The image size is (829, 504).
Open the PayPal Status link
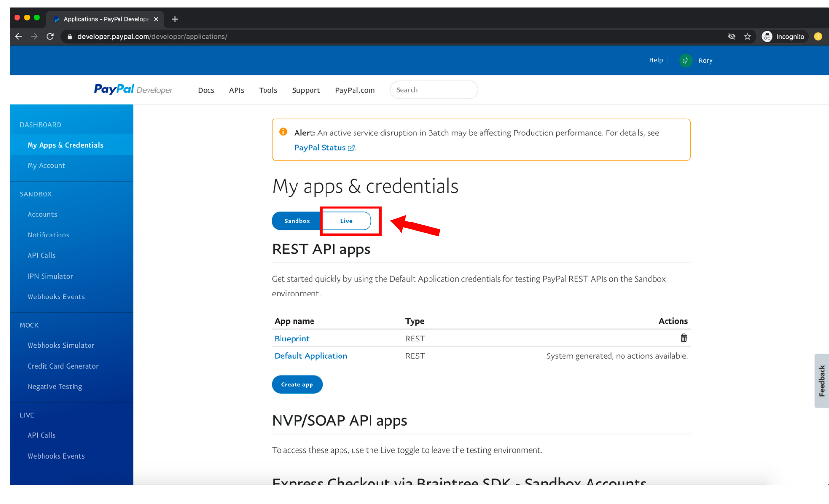[324, 148]
